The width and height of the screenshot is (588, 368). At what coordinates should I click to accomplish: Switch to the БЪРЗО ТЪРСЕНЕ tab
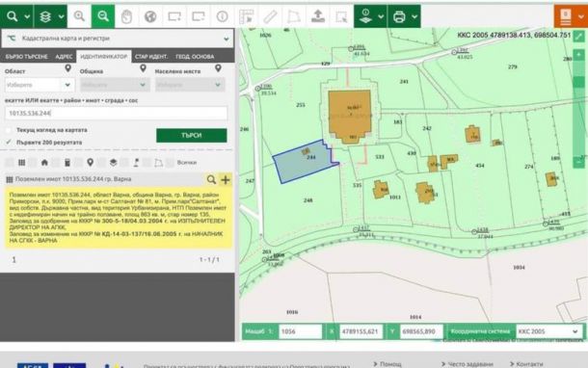tap(27, 57)
